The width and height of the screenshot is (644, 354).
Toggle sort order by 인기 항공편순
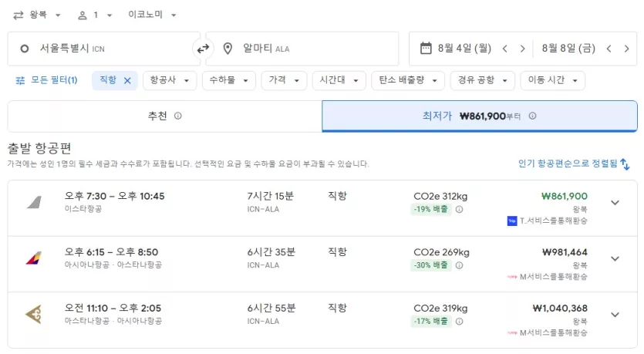click(625, 164)
